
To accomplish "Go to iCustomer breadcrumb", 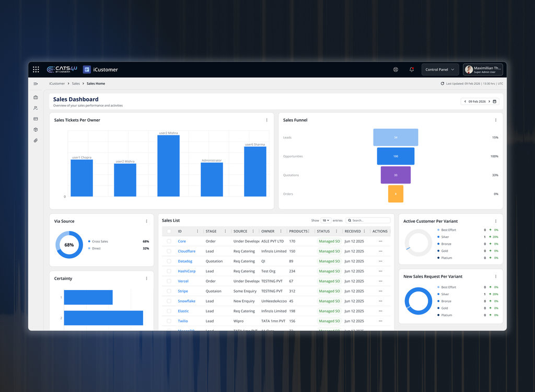I will tap(57, 84).
